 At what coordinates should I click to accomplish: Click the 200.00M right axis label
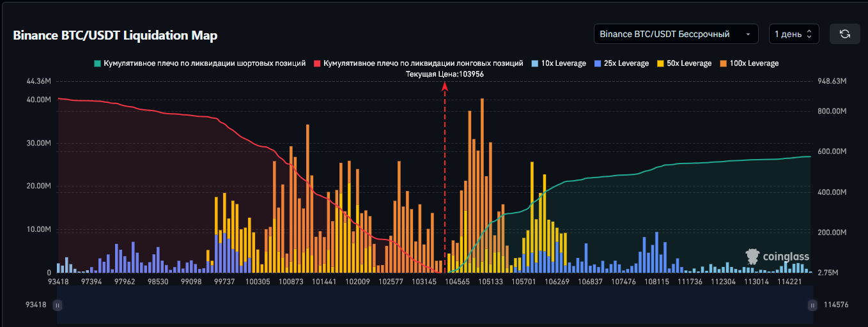pyautogui.click(x=832, y=232)
